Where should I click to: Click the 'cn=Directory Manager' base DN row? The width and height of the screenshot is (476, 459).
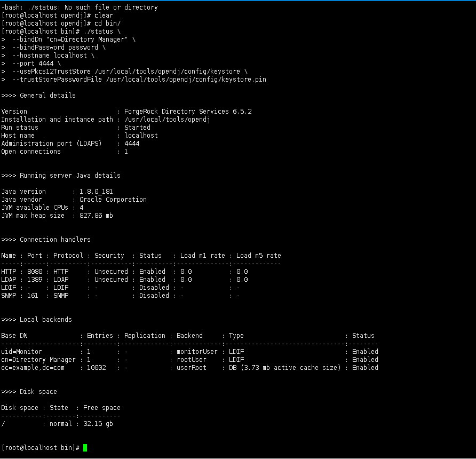(x=38, y=360)
